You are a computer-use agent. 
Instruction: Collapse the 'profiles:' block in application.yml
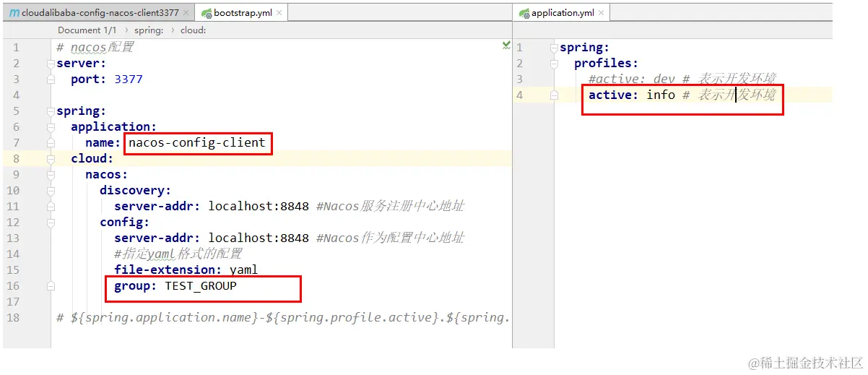click(555, 64)
